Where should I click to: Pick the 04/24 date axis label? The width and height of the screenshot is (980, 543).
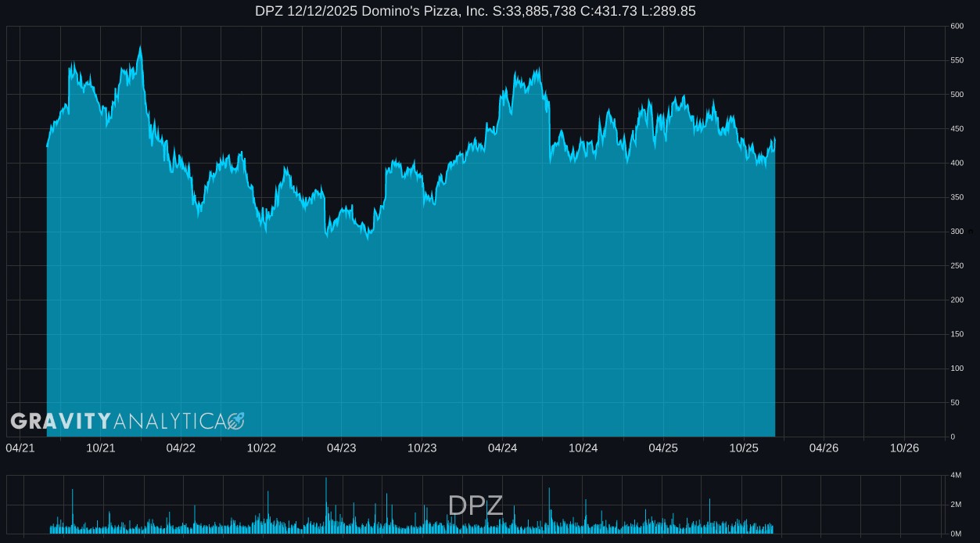(502, 448)
